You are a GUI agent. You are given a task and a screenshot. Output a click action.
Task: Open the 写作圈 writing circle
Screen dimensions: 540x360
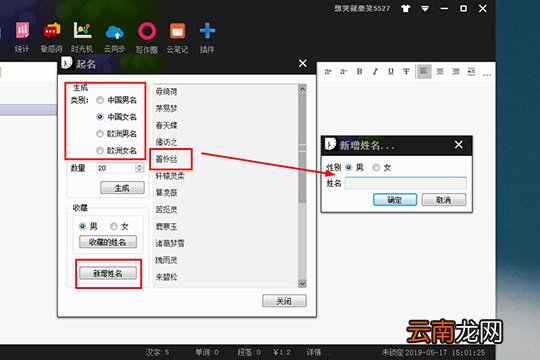pyautogui.click(x=147, y=37)
